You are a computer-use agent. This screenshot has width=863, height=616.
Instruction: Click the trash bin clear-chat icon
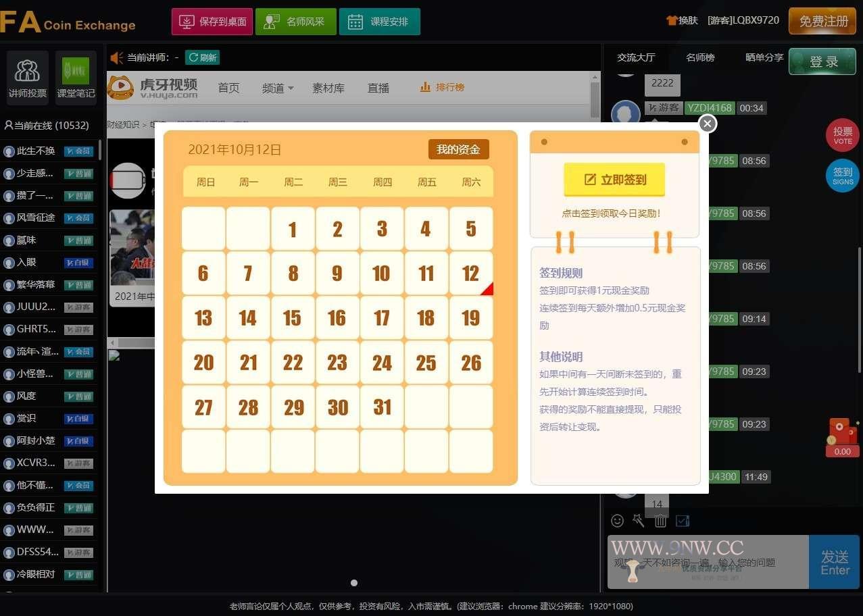coord(660,520)
